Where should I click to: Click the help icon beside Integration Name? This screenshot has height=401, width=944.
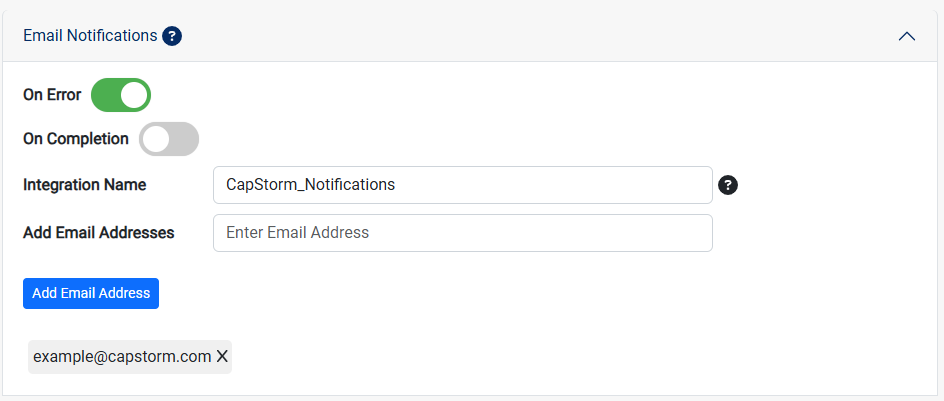click(728, 185)
